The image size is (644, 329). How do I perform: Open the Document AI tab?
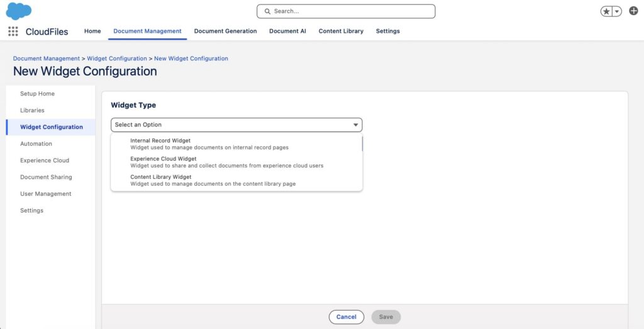[x=287, y=31]
